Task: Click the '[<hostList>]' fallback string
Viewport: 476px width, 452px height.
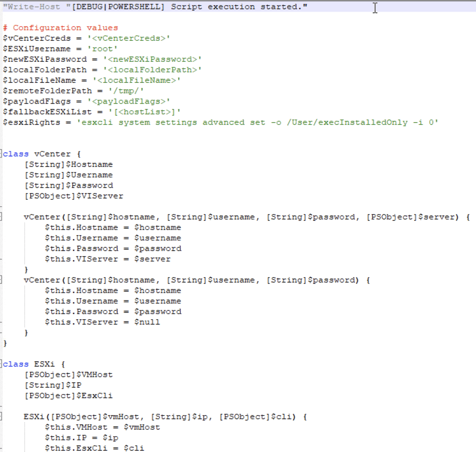Action: [x=145, y=112]
